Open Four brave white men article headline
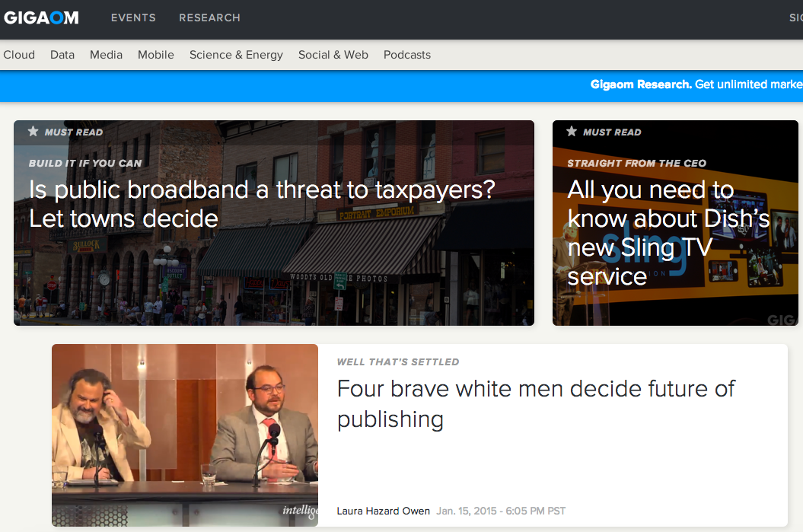Viewport: 803px width, 532px height. pos(536,403)
